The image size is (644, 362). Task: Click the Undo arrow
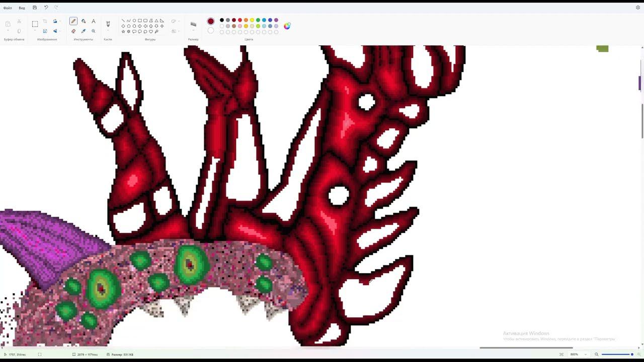tap(46, 8)
